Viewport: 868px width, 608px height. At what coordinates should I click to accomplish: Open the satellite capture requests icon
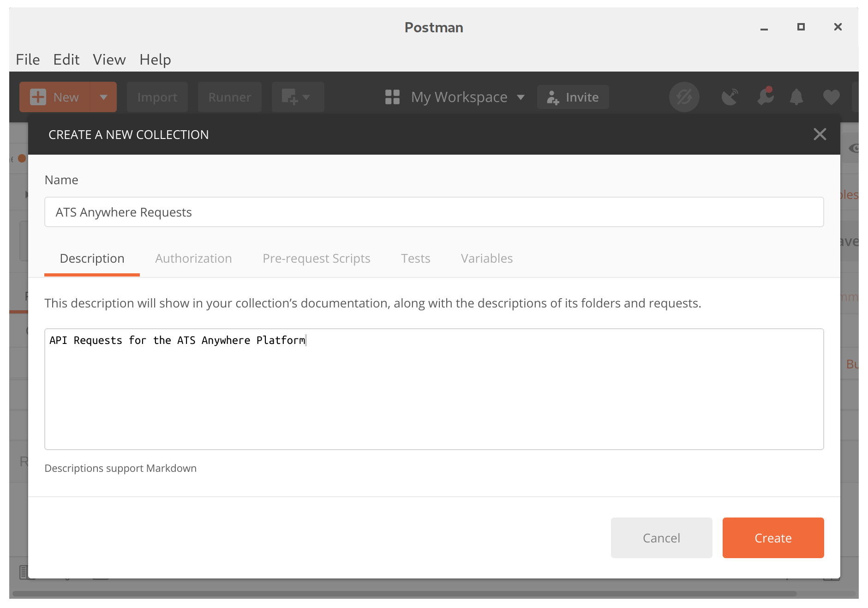pos(730,97)
